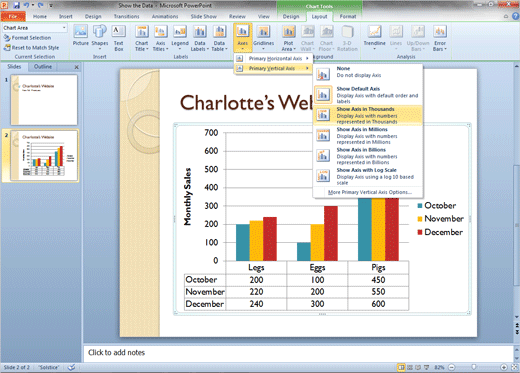Open the Gridlines menu
This screenshot has width=520, height=373.
click(263, 38)
